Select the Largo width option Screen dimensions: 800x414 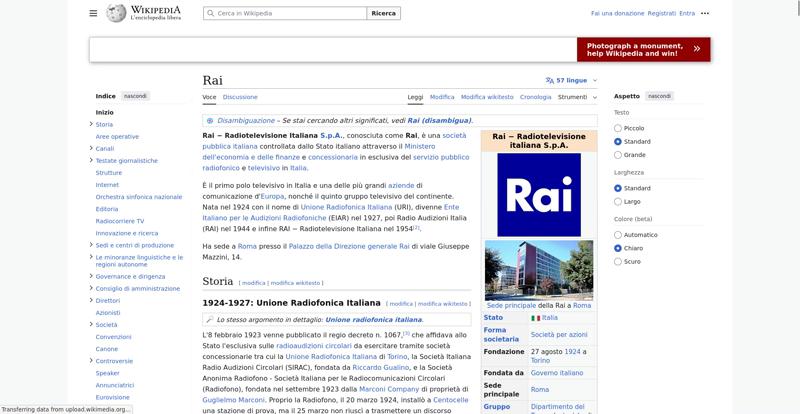pos(618,202)
